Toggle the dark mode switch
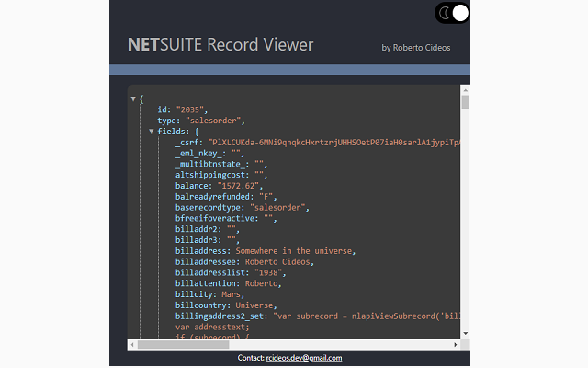 452,13
